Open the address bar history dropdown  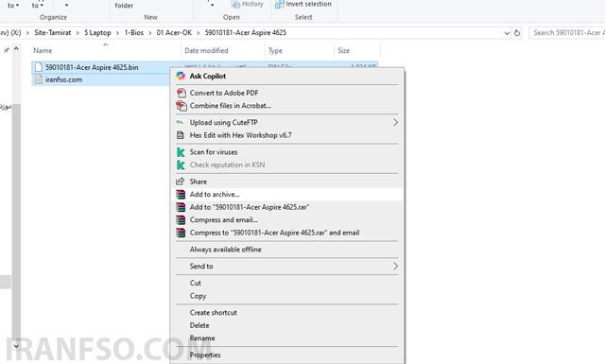tap(507, 33)
